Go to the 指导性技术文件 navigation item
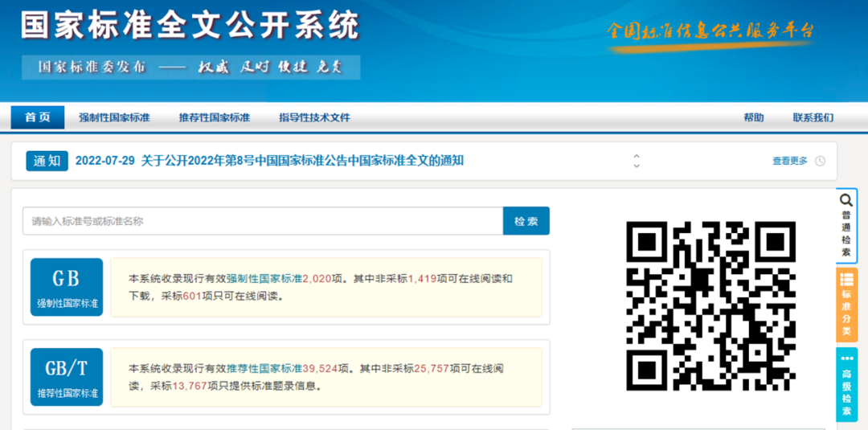868x430 pixels. tap(314, 117)
